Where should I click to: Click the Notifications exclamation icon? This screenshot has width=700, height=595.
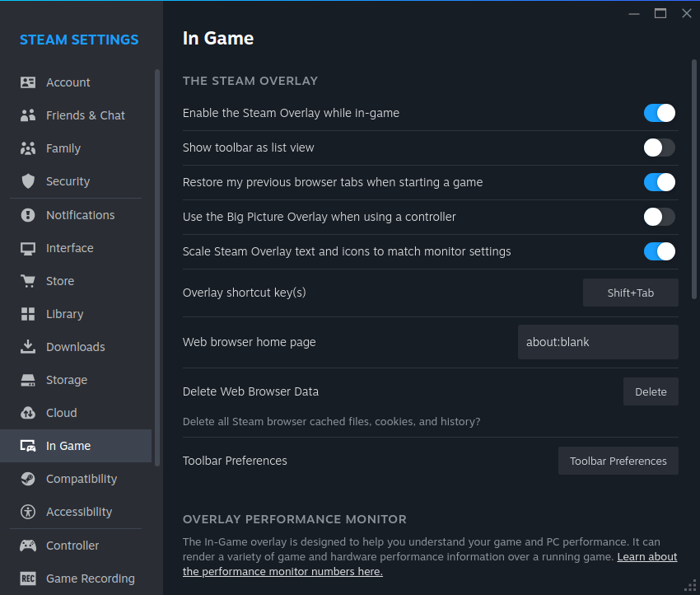tap(28, 215)
